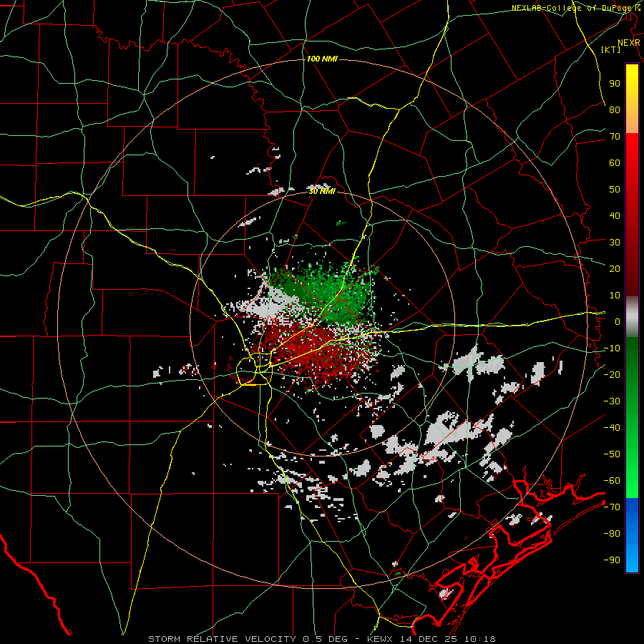Image resolution: width=644 pixels, height=644 pixels.
Task: Select the 80 value on the velocity scale
Action: coord(615,110)
